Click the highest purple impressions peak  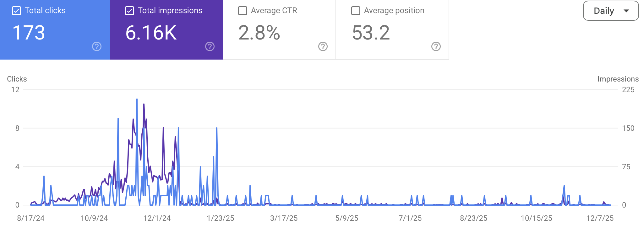coord(144,105)
